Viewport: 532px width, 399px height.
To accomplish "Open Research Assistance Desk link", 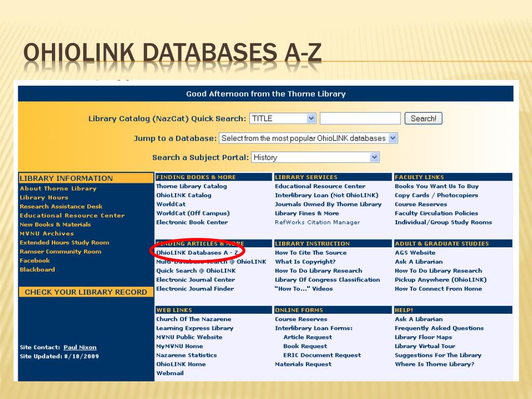I will click(x=61, y=206).
